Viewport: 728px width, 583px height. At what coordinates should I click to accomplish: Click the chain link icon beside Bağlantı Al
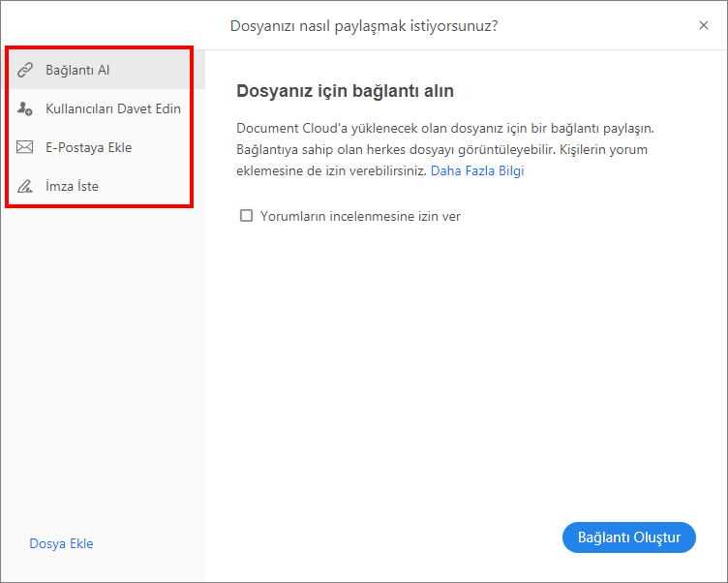26,71
